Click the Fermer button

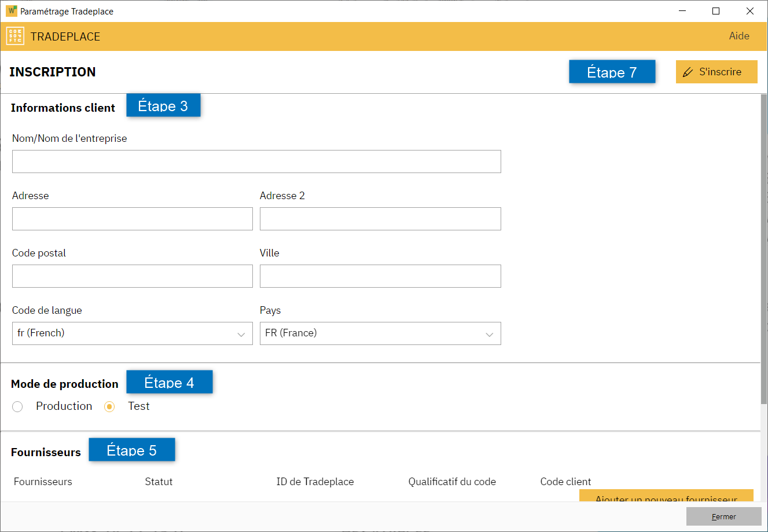pos(724,516)
